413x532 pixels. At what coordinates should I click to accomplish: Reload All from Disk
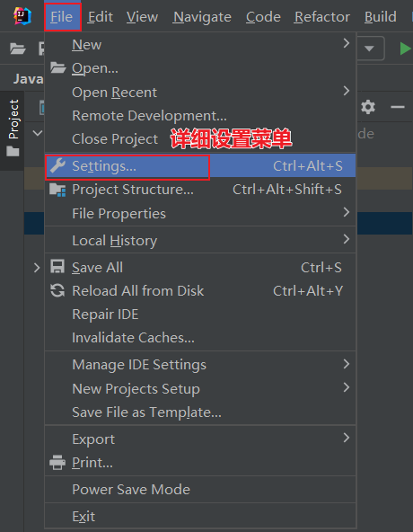[200, 291]
